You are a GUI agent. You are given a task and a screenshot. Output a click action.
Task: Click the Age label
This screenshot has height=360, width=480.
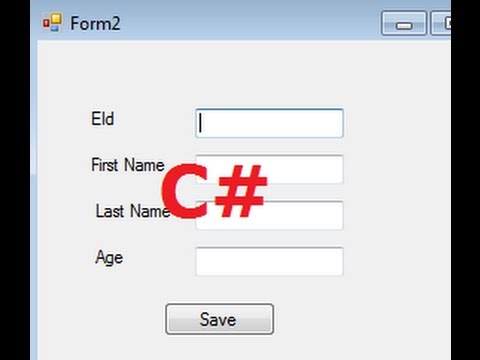pos(109,258)
